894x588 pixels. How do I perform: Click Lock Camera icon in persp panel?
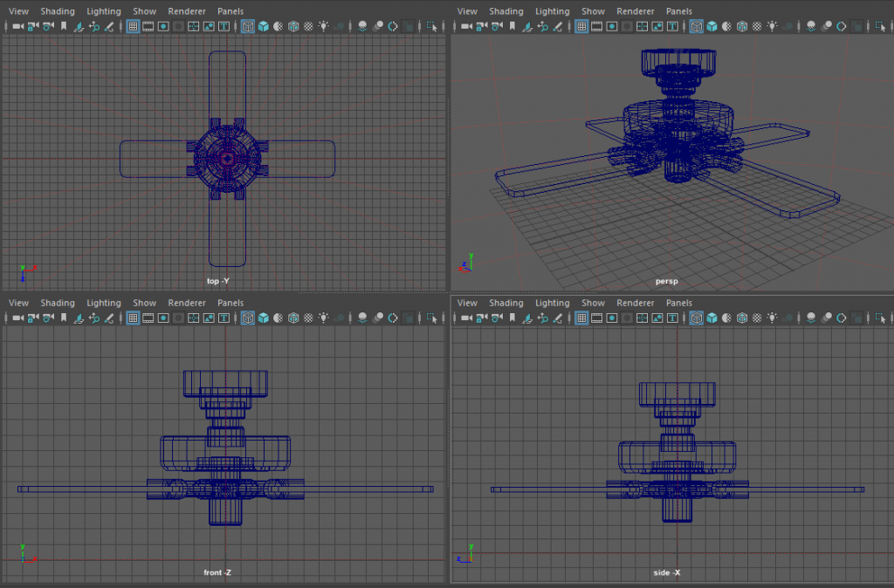click(481, 27)
